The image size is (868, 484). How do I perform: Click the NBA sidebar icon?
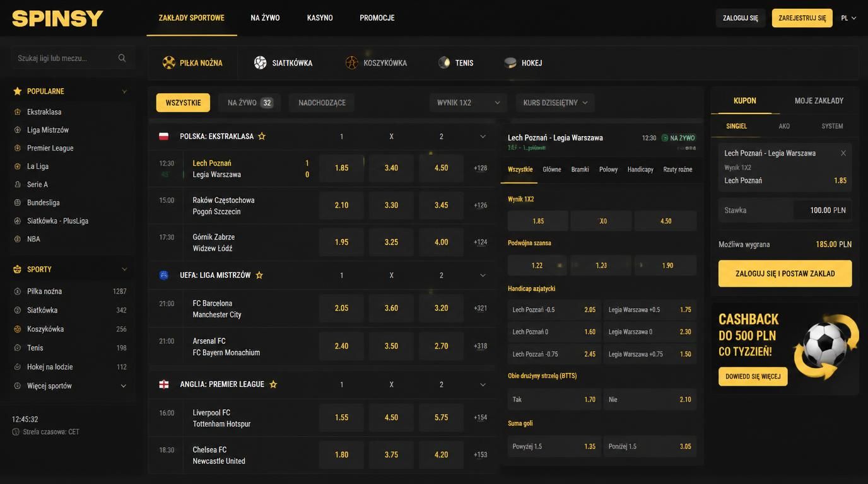[18, 239]
